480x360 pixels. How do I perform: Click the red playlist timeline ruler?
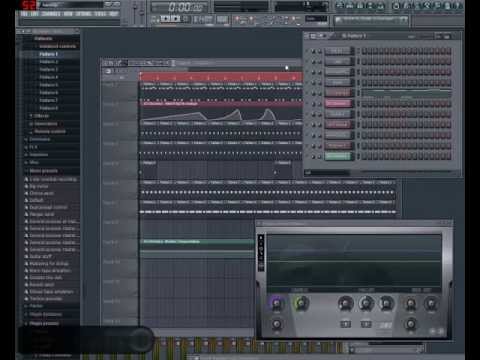[221, 76]
